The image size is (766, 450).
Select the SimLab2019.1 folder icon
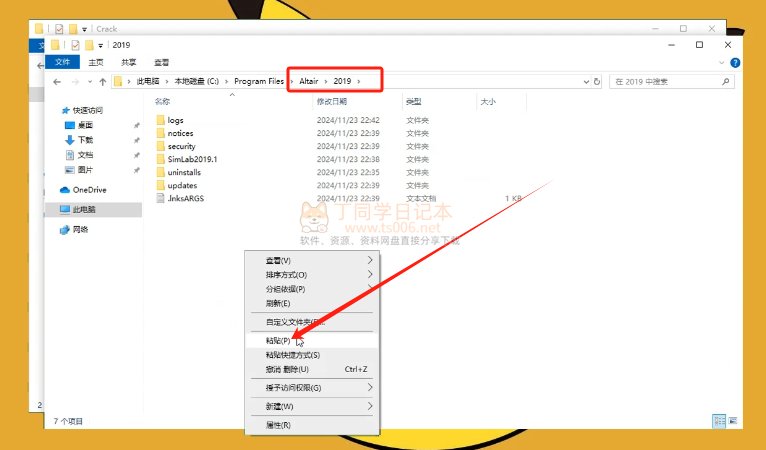161,159
